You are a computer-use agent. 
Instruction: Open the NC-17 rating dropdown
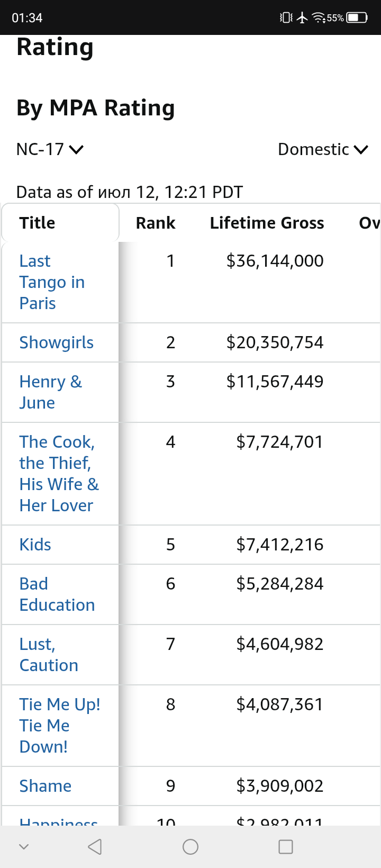click(50, 149)
